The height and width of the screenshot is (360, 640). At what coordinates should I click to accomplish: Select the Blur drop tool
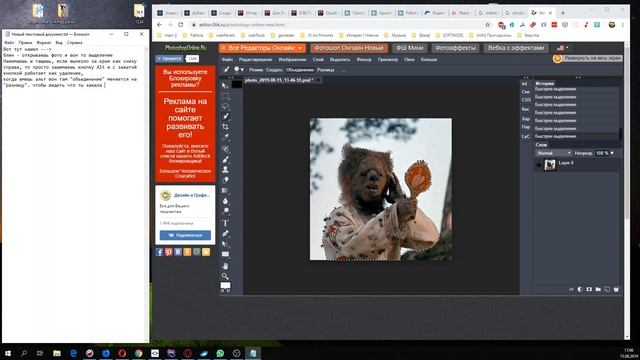point(225,201)
